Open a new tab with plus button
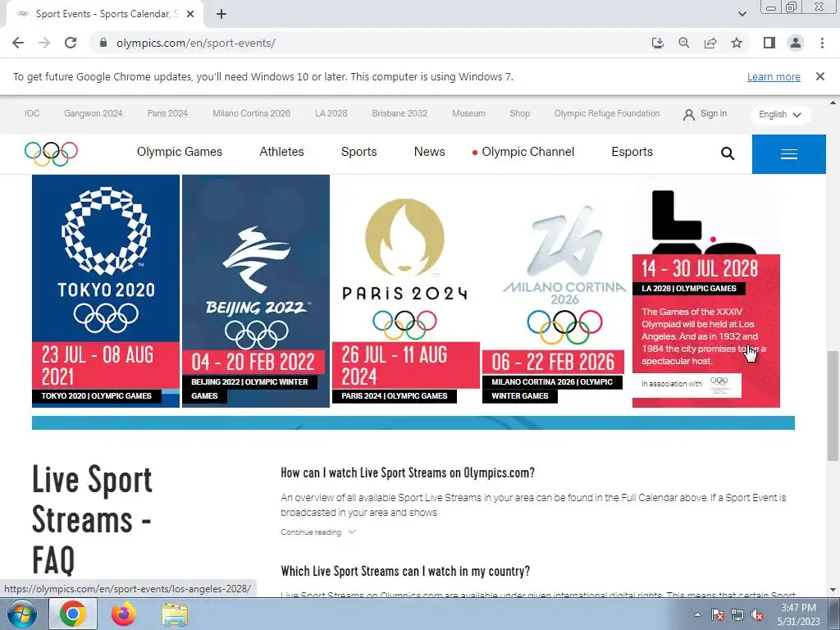The width and height of the screenshot is (840, 630). [221, 14]
